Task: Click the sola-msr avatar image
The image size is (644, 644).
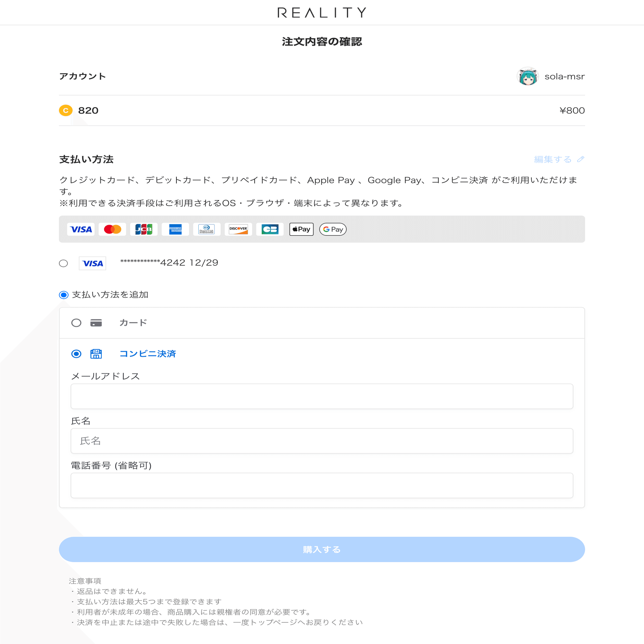Action: pyautogui.click(x=528, y=76)
